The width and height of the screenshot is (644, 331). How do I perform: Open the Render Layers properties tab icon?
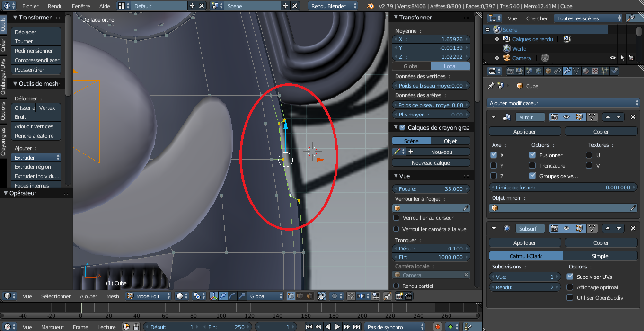point(520,71)
